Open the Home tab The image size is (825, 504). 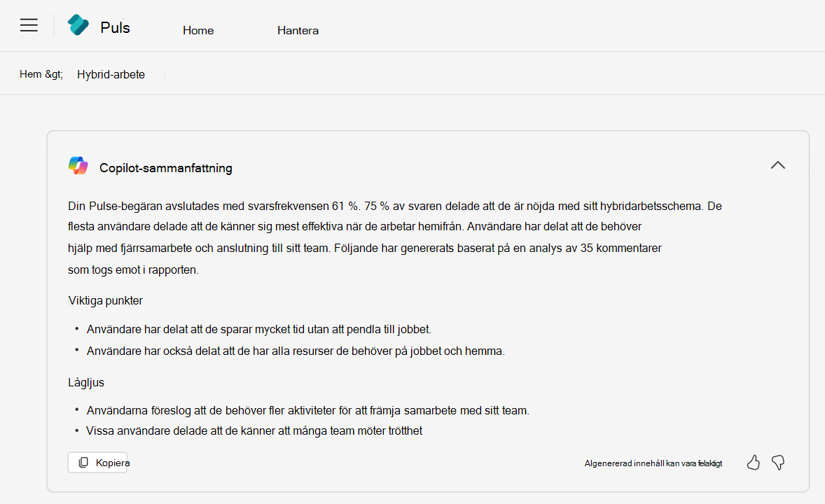[198, 30]
